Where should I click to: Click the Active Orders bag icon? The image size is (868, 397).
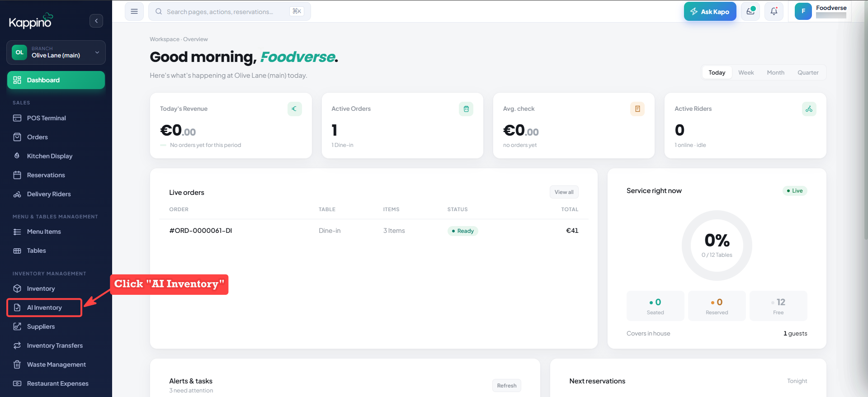point(466,109)
